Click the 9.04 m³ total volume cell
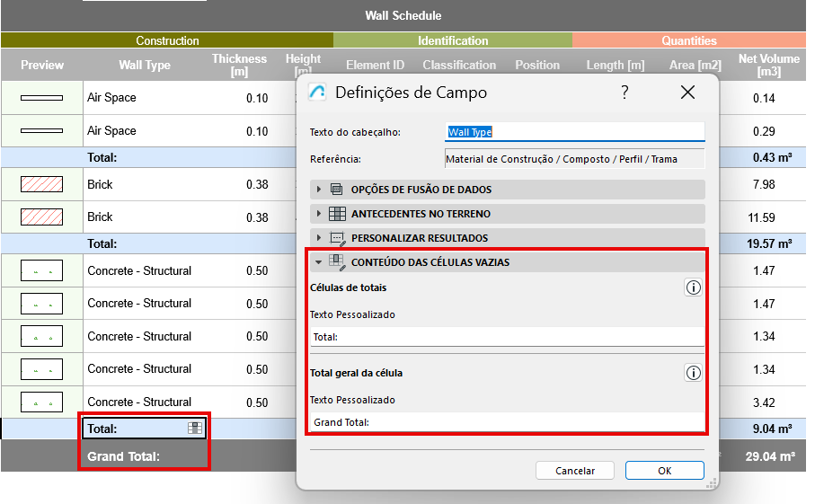 tap(772, 429)
